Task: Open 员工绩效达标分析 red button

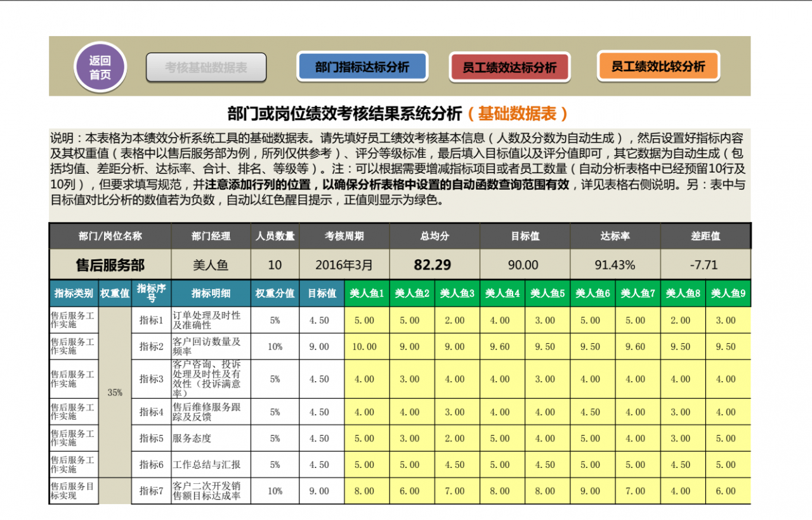Action: pyautogui.click(x=509, y=67)
